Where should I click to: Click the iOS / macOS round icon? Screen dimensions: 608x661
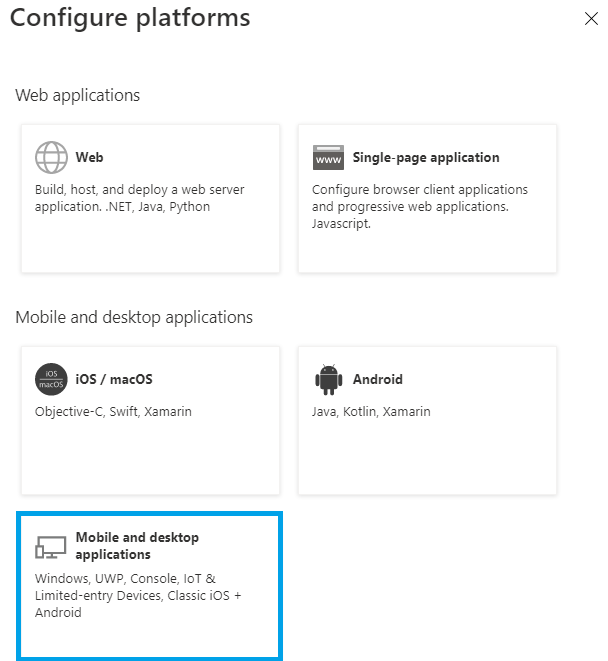point(51,379)
